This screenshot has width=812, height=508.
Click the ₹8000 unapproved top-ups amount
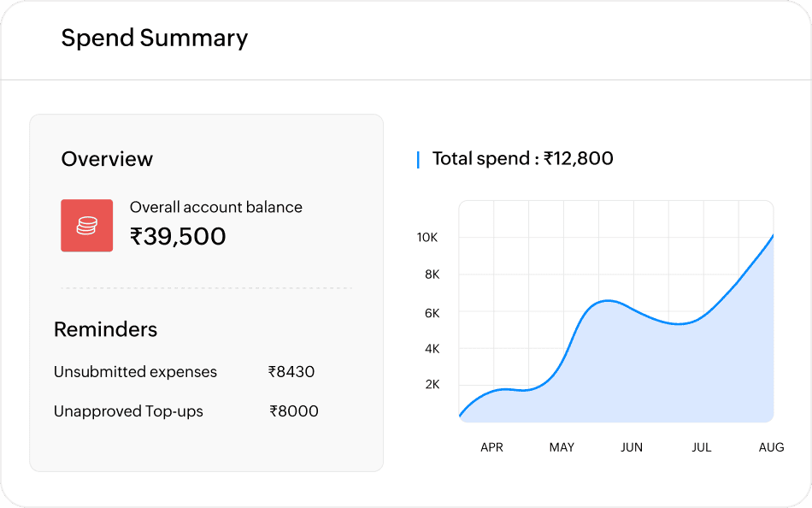click(x=293, y=411)
